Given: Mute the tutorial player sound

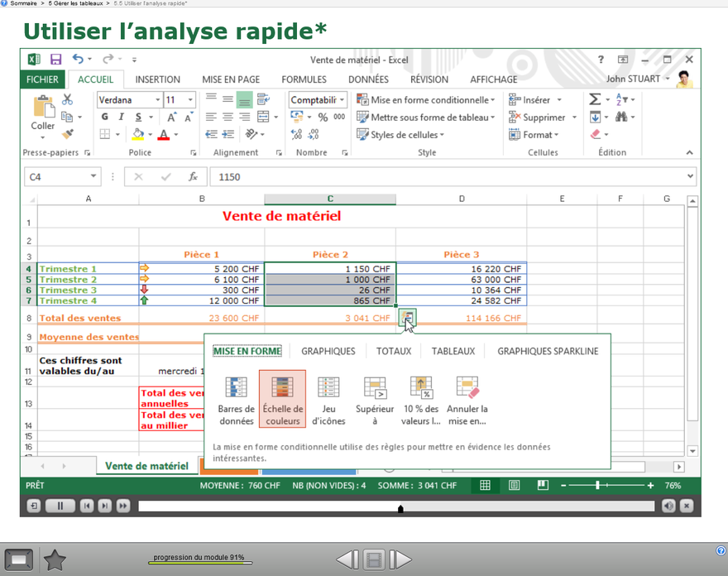Looking at the screenshot, I should (668, 506).
